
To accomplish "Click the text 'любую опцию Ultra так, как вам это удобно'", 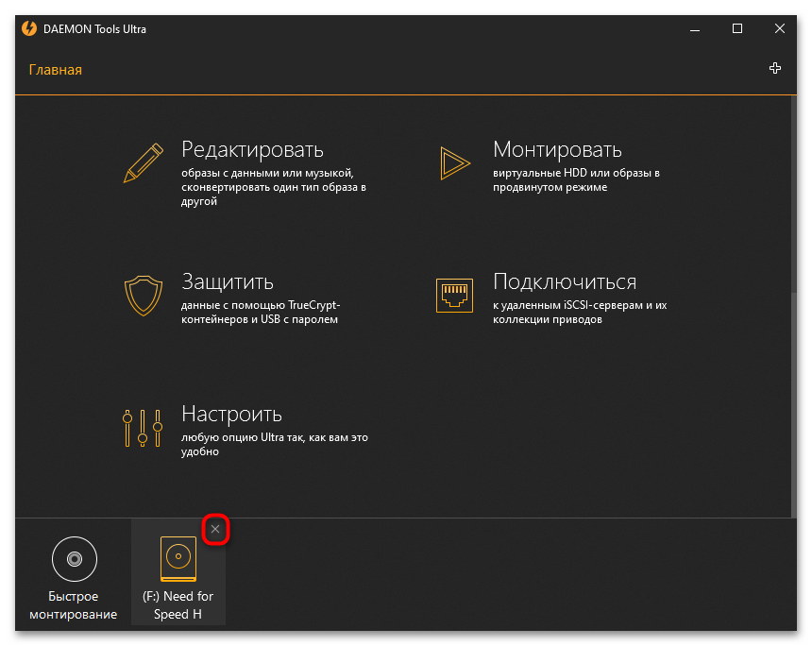I will pos(275,445).
